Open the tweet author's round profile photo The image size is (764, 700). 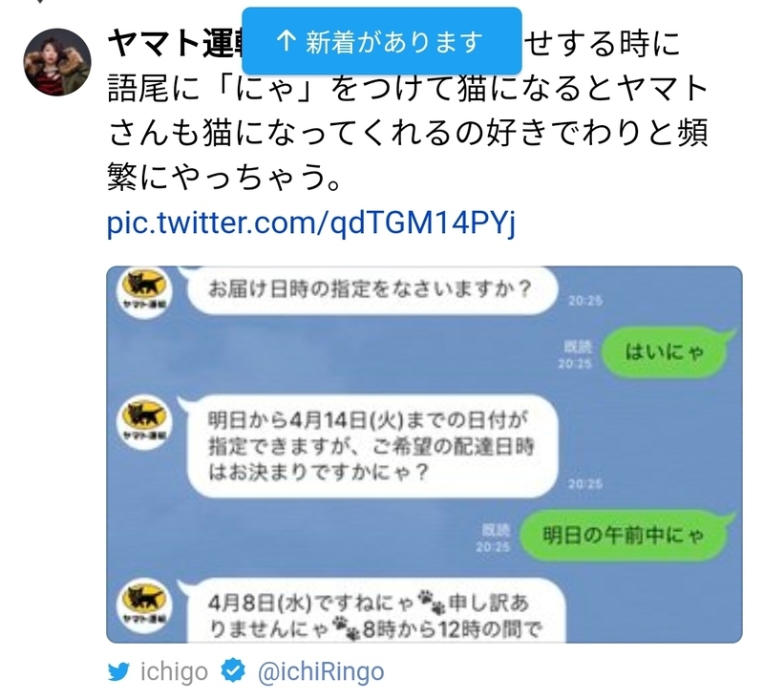57,62
